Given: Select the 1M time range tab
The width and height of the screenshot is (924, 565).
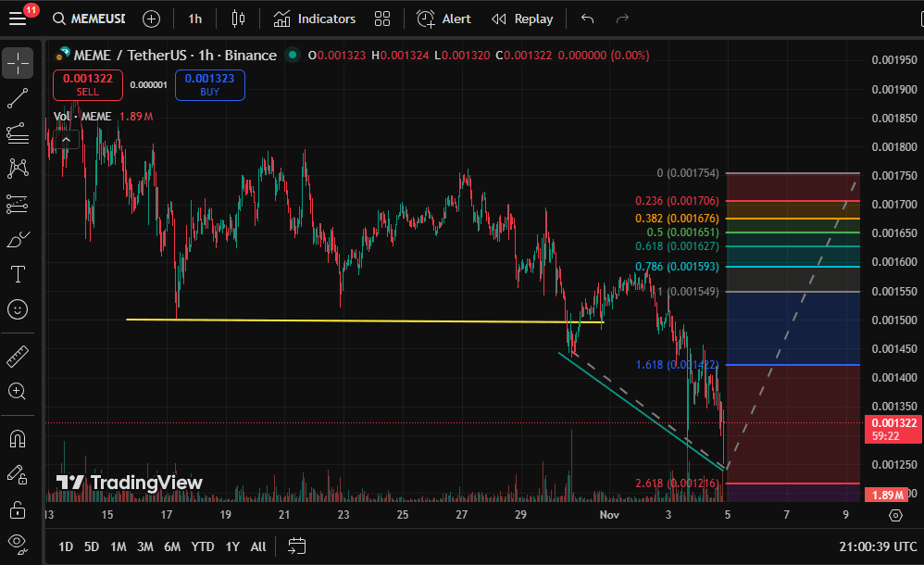Looking at the screenshot, I should 119,546.
